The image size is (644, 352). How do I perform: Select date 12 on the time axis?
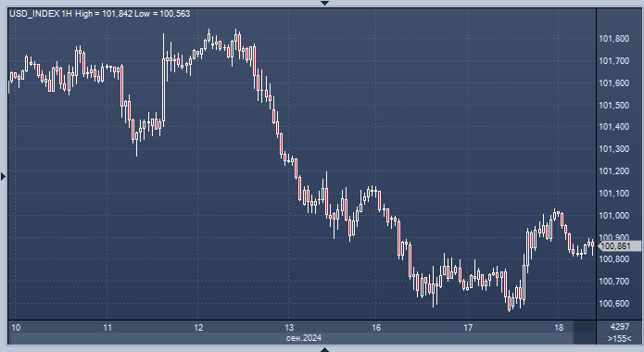pyautogui.click(x=198, y=327)
